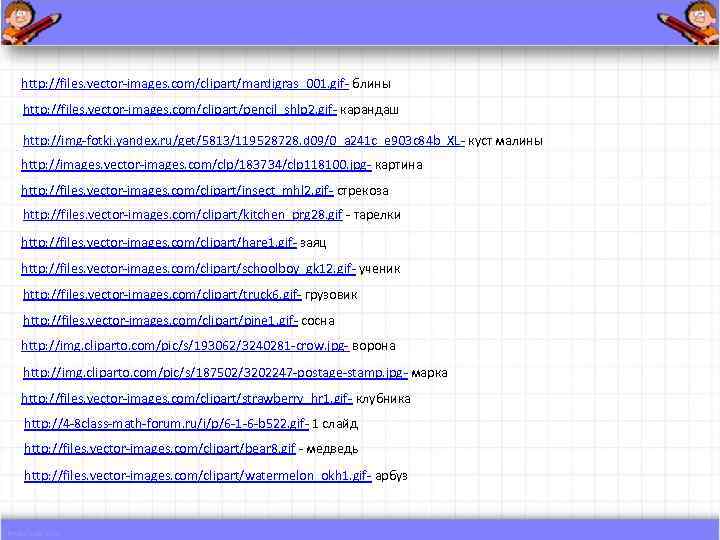Select the word "сосна"
Viewport: 720px width, 540px height.
pyautogui.click(x=318, y=321)
